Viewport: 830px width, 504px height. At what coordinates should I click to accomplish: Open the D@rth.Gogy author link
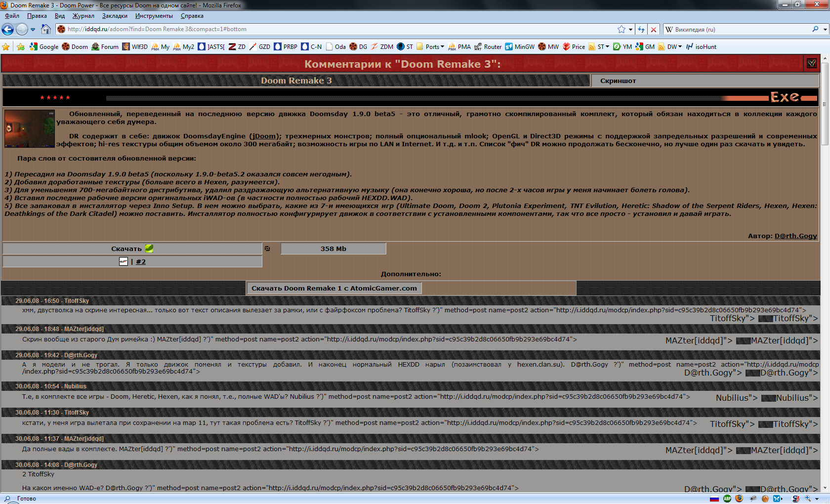[795, 236]
